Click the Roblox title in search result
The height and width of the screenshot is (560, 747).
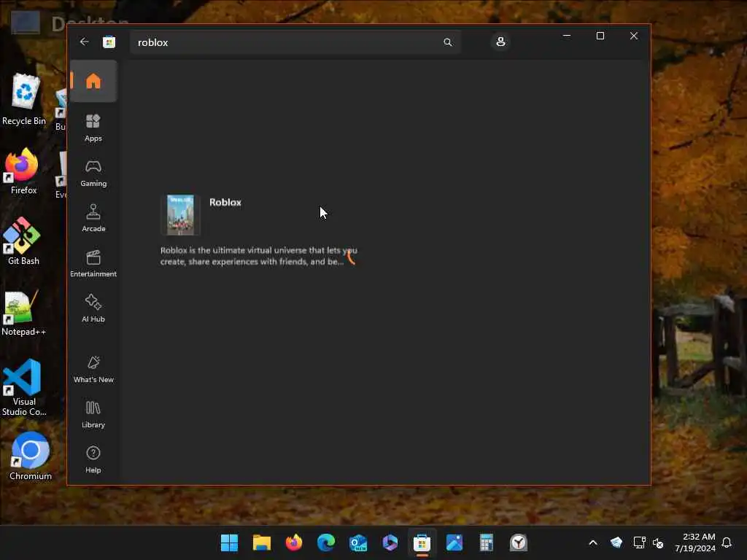coord(225,203)
